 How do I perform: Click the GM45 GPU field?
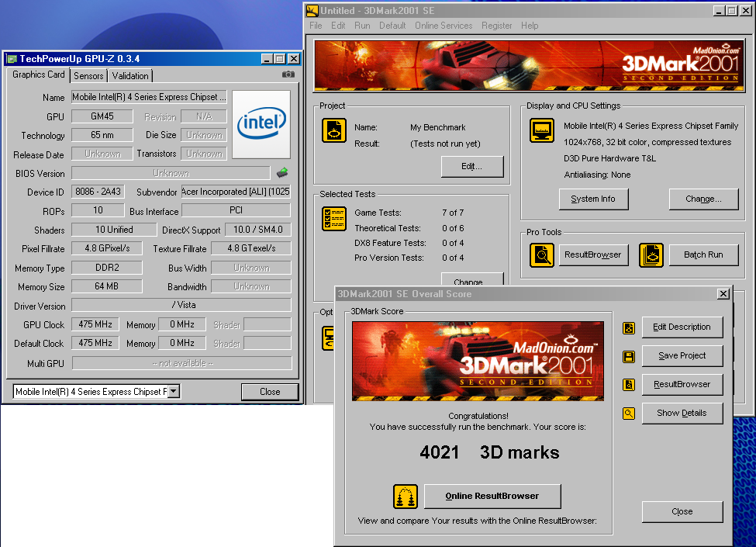click(x=102, y=116)
